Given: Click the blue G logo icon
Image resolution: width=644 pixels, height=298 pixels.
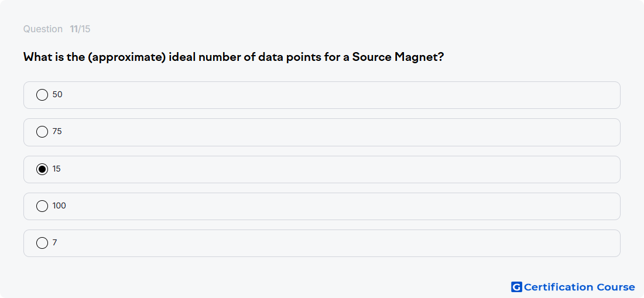Looking at the screenshot, I should [516, 287].
